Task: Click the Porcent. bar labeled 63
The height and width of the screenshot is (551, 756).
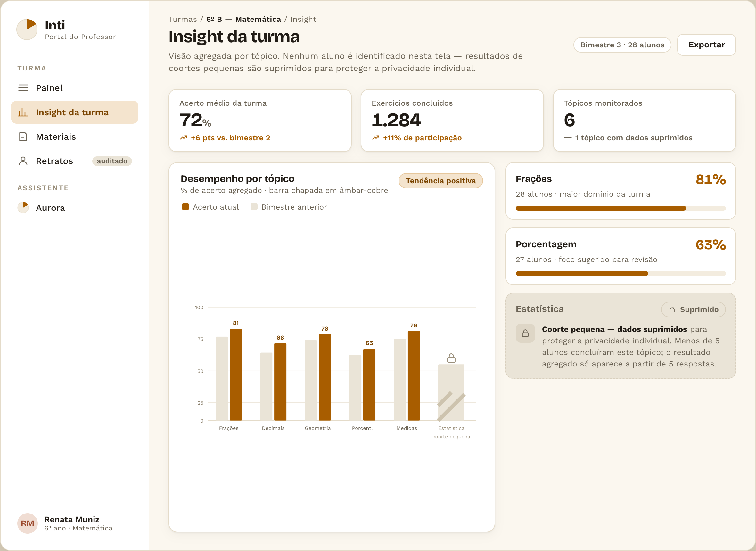Action: tap(369, 384)
